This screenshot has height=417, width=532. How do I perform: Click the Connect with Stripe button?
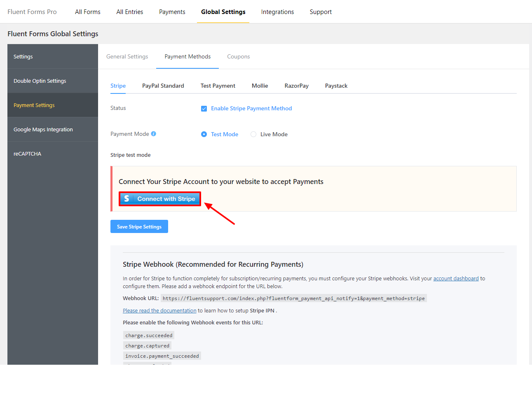(160, 199)
